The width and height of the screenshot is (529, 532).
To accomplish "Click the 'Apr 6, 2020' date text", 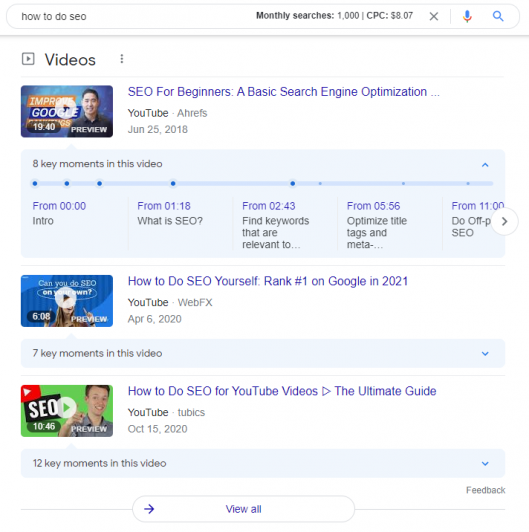I will pyautogui.click(x=154, y=319).
